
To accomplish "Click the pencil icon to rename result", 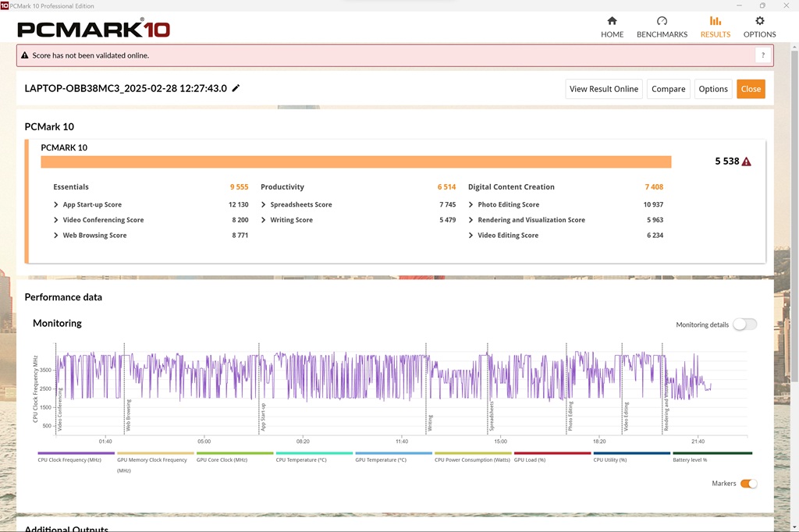I will pos(236,88).
